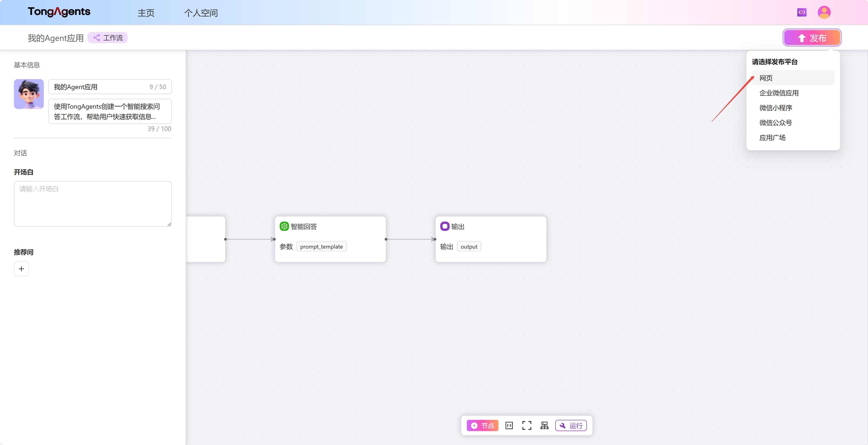This screenshot has width=868, height=445.
Task: Click the auto-layout hierarchy icon
Action: pos(544,425)
